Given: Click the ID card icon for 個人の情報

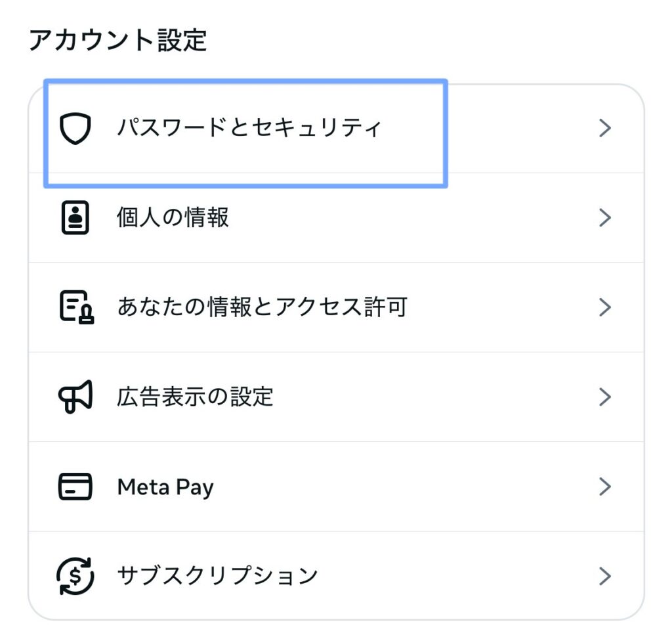Looking at the screenshot, I should (x=75, y=218).
